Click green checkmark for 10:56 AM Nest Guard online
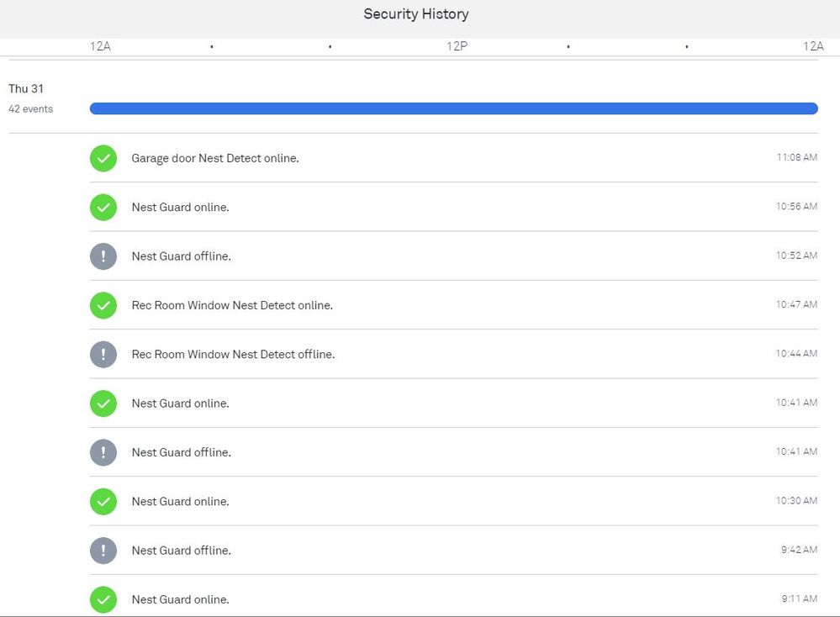This screenshot has height=617, width=840. coord(103,207)
